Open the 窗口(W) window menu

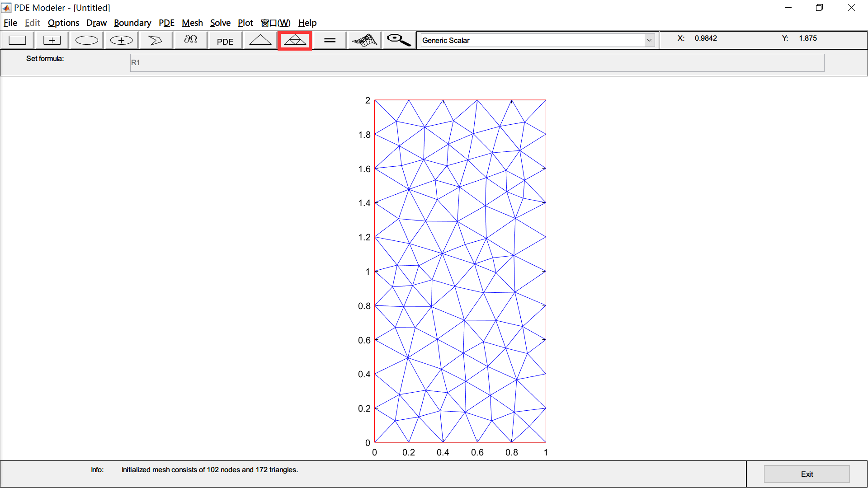(x=275, y=23)
